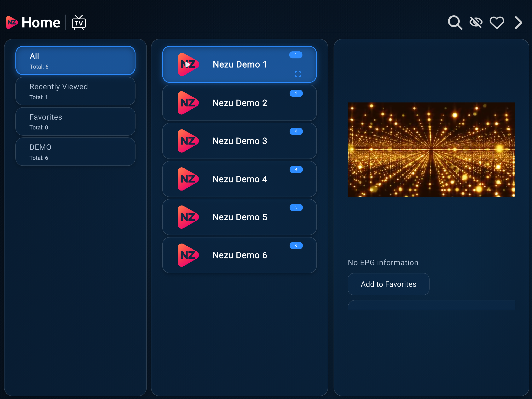Expand with the right chevron arrow
Screen dimensions: 532x399
(518, 23)
